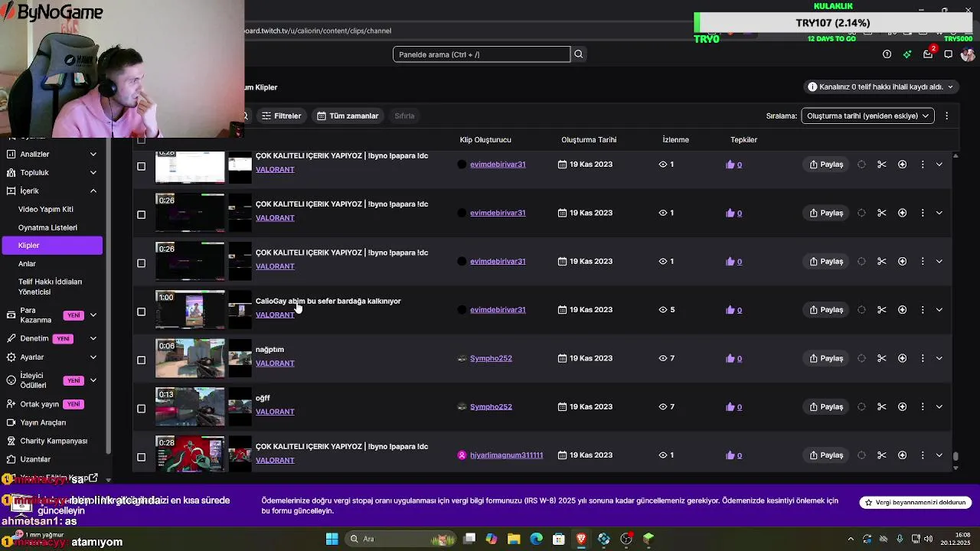Click into Panelde arama search field
Screen dimensions: 980x551
click(482, 54)
